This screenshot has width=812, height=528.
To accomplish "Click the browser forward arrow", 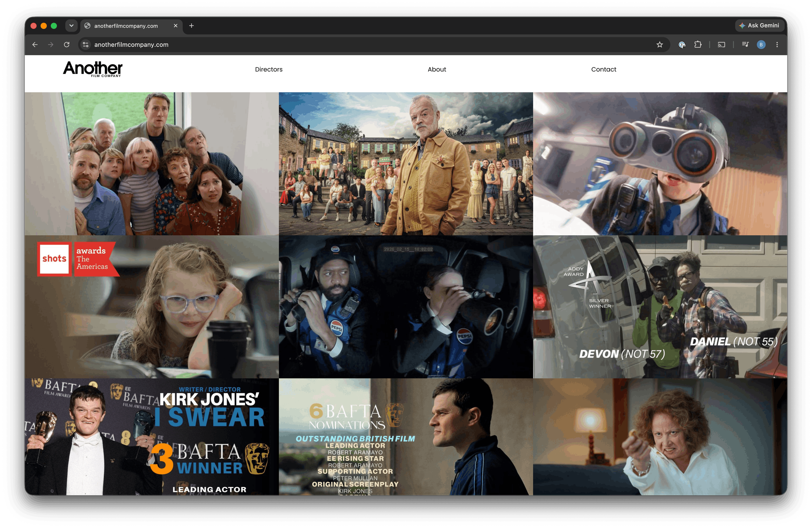I will [x=50, y=45].
